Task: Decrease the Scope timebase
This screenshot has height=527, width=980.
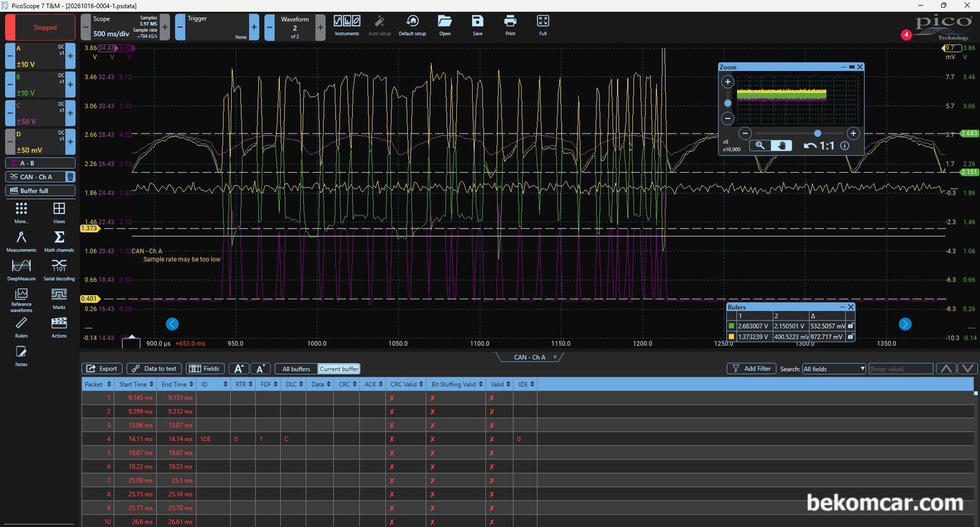Action: coord(85,28)
